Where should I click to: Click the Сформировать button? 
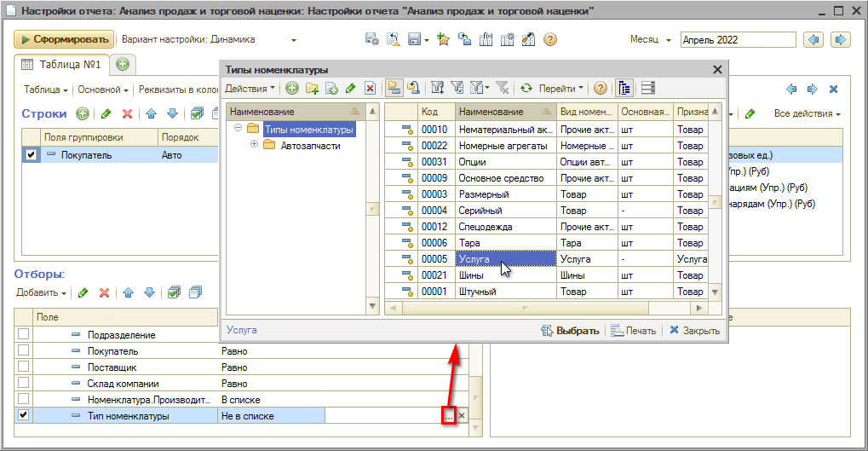coord(64,39)
